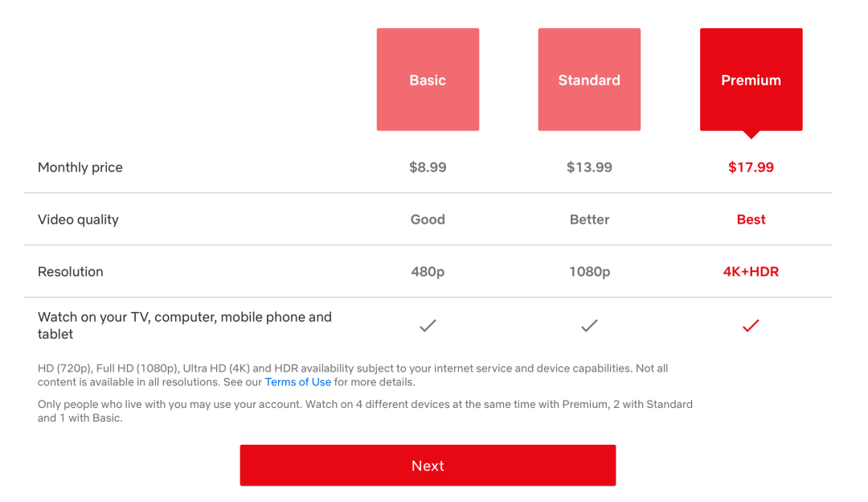Click the Monthly price row label
This screenshot has height=502, width=868.
pos(80,167)
